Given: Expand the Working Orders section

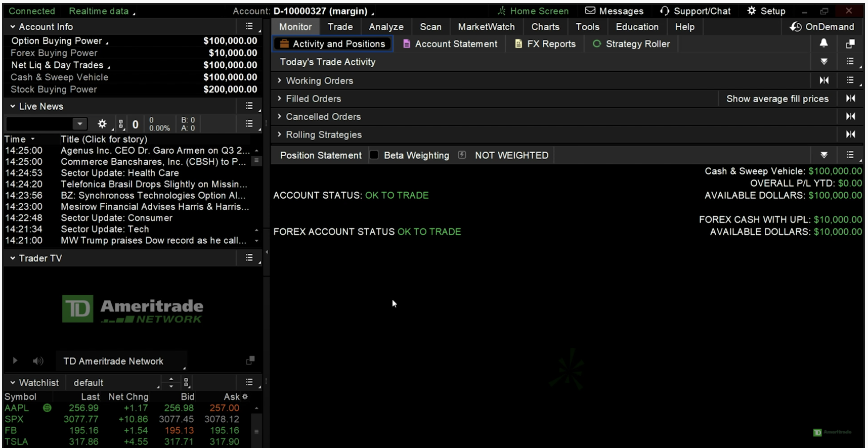Looking at the screenshot, I should (319, 80).
